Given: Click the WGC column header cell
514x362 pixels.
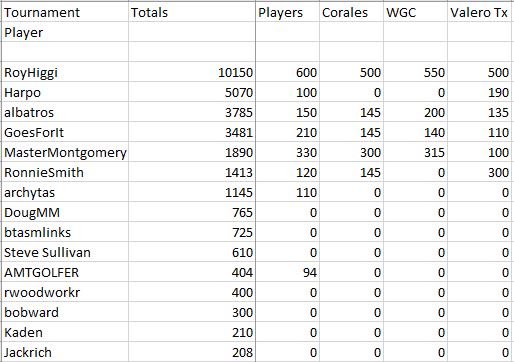Looking at the screenshot, I should pos(415,12).
